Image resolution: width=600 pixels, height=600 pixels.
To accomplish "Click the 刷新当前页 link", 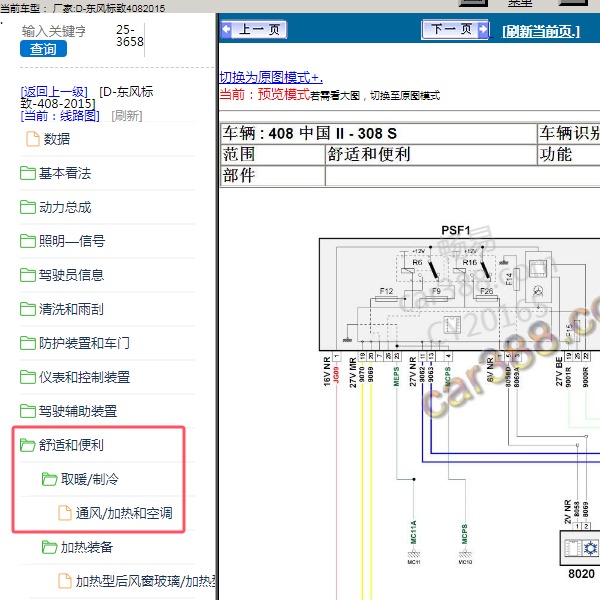I will click(541, 31).
